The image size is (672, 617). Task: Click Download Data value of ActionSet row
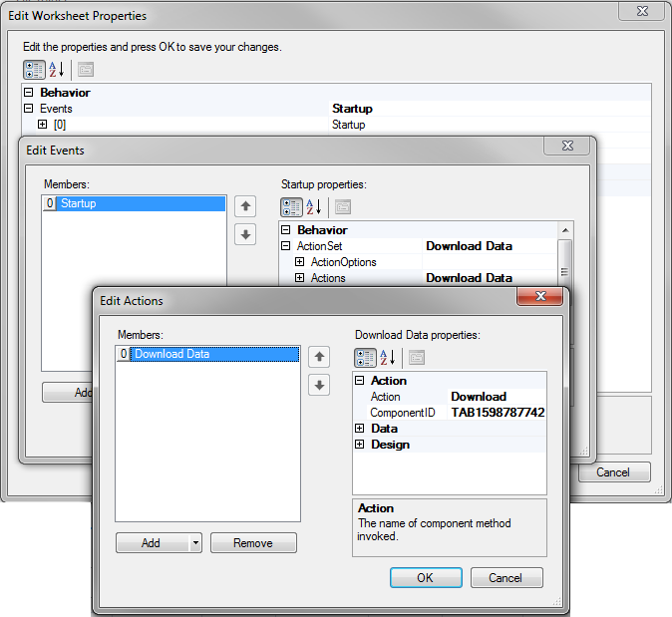point(469,246)
